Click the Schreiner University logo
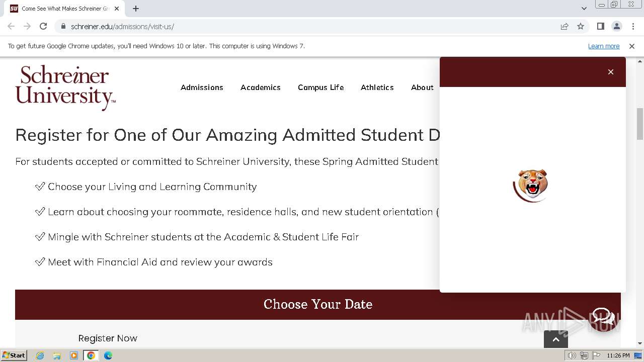 pos(65,87)
